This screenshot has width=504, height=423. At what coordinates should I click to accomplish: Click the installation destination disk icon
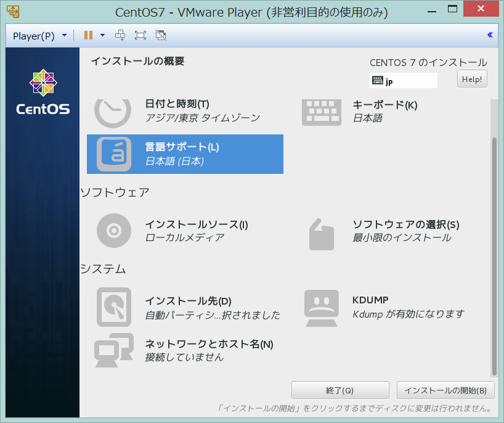[x=114, y=307]
